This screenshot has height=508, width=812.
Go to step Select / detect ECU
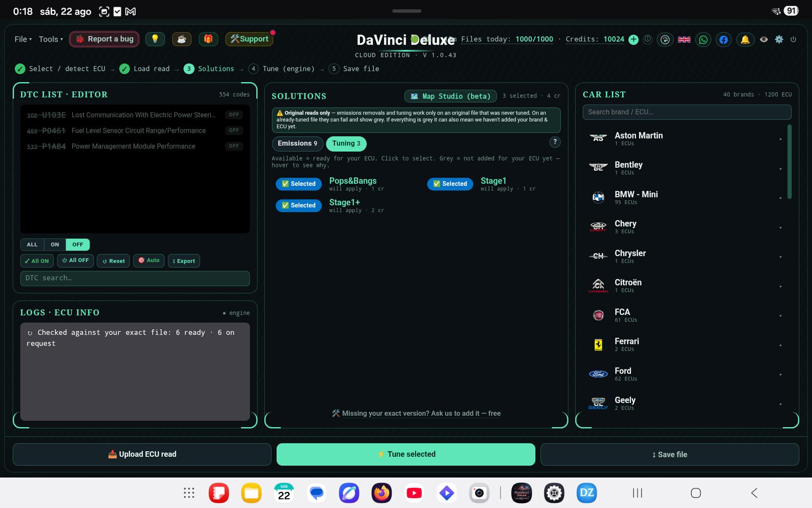coord(60,69)
